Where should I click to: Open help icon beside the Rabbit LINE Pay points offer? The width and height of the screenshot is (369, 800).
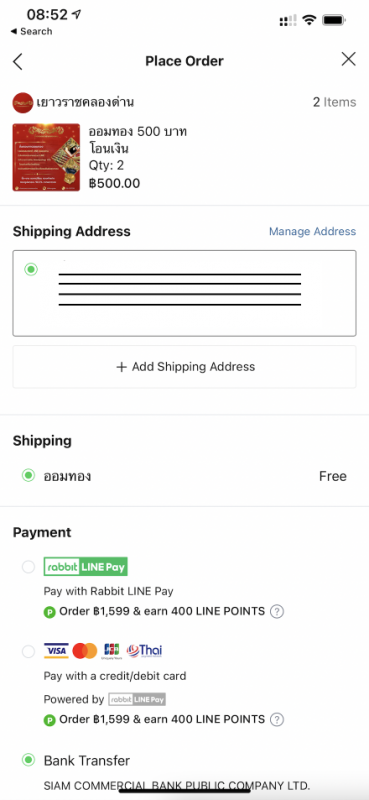(x=277, y=611)
